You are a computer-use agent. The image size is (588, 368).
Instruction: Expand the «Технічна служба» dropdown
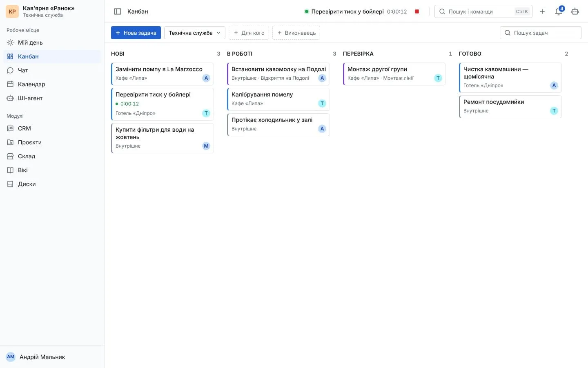195,33
